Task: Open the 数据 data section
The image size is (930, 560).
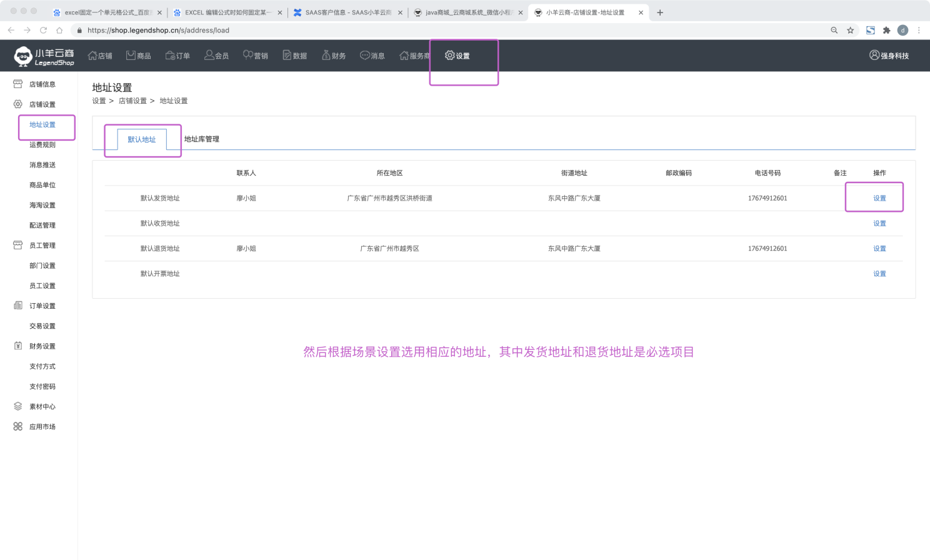Action: point(295,56)
